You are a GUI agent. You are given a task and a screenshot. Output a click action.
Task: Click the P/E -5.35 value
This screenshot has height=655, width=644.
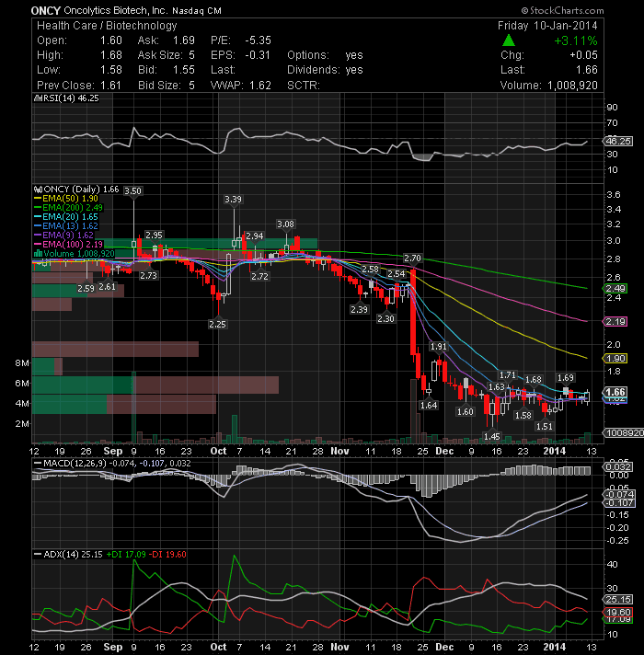coord(259,40)
